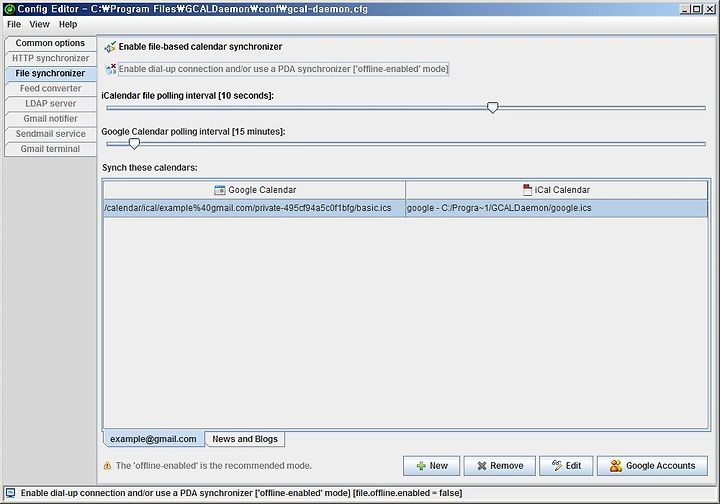The image size is (720, 504).
Task: Switch to the Common options tab
Action: coord(50,43)
